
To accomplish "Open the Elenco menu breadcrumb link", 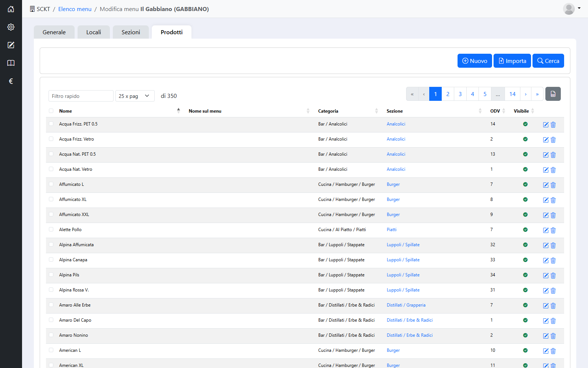I will coord(75,9).
